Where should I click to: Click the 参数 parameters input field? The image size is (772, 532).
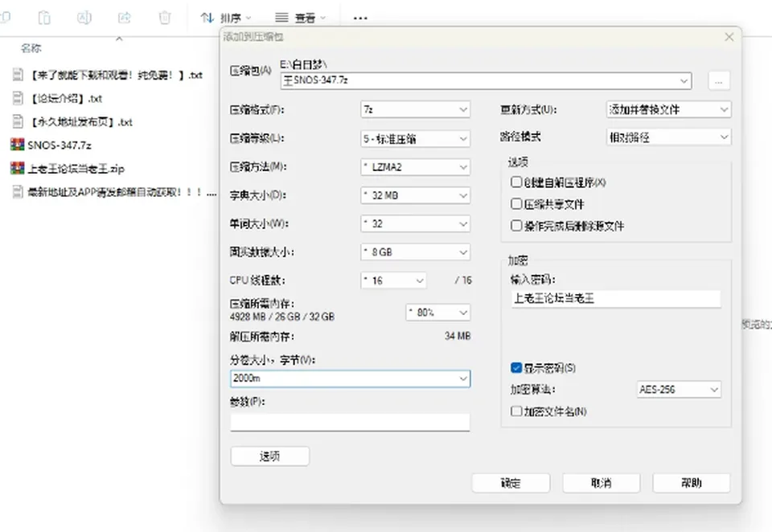pyautogui.click(x=350, y=422)
